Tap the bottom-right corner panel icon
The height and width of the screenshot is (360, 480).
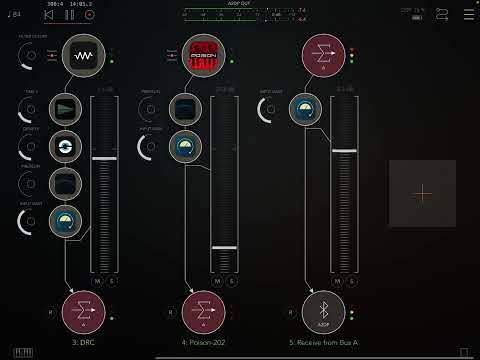click(464, 352)
